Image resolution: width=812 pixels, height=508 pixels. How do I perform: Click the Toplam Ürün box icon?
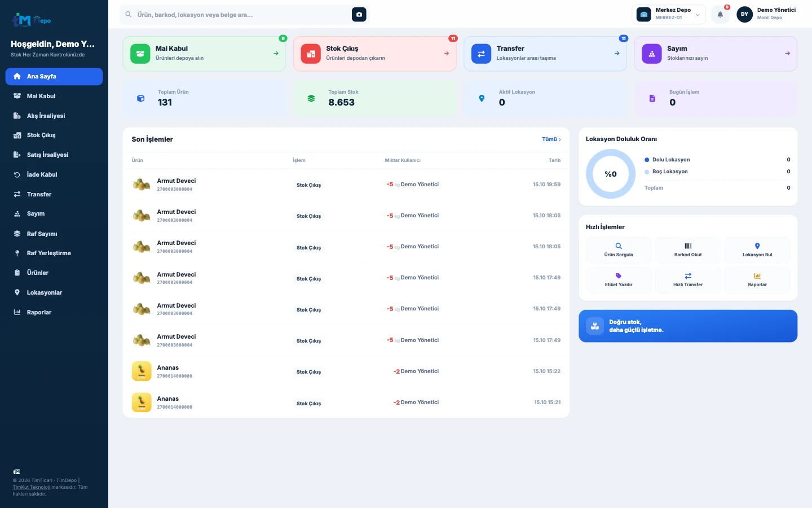[140, 98]
